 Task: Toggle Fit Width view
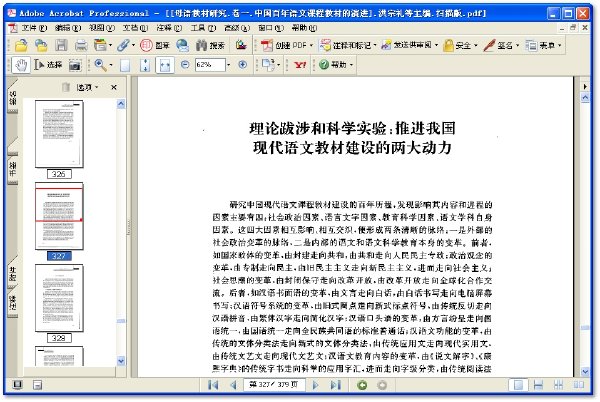click(165, 65)
